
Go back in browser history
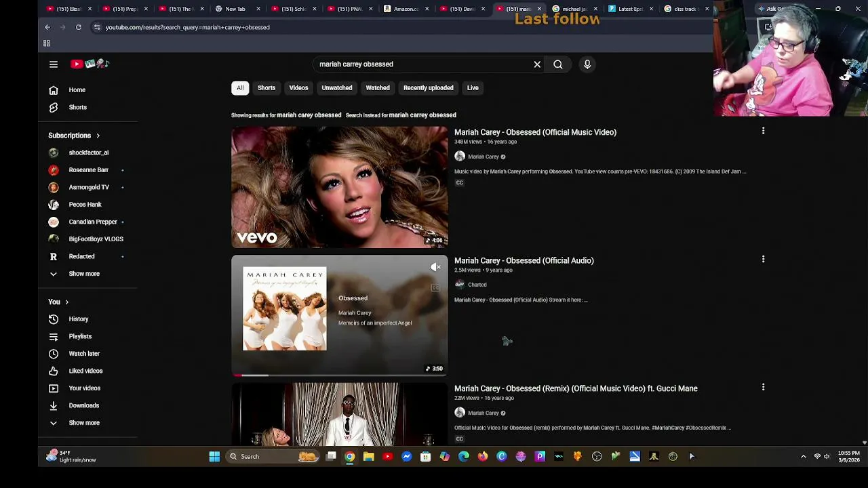point(47,27)
